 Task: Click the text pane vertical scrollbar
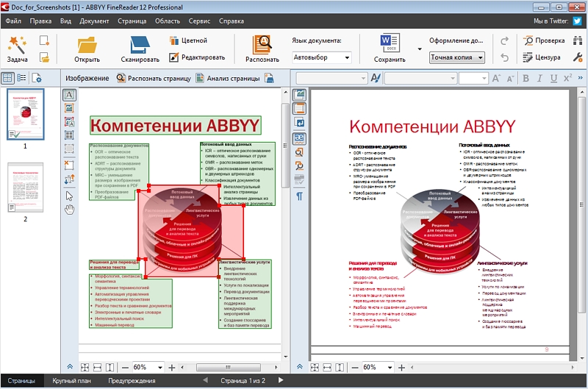pos(581,204)
